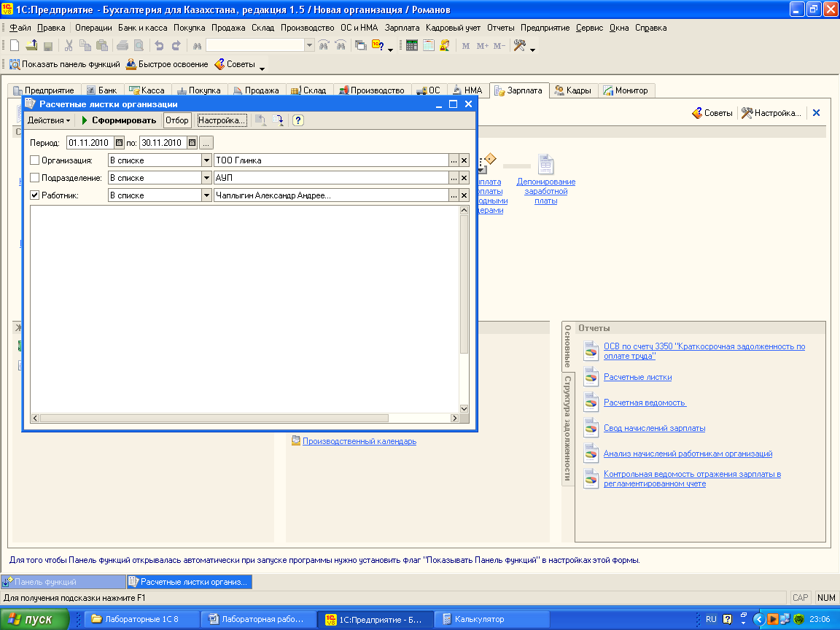
Task: Click the print preview toolbar icon
Action: point(139,45)
